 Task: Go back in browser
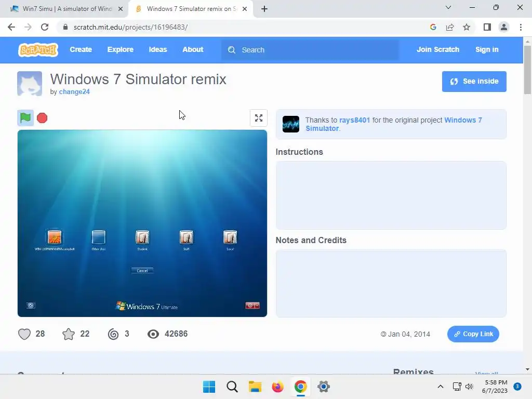point(11,27)
